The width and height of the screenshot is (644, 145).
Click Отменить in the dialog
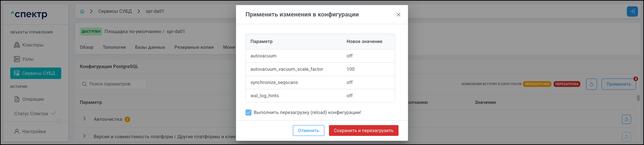click(x=308, y=130)
